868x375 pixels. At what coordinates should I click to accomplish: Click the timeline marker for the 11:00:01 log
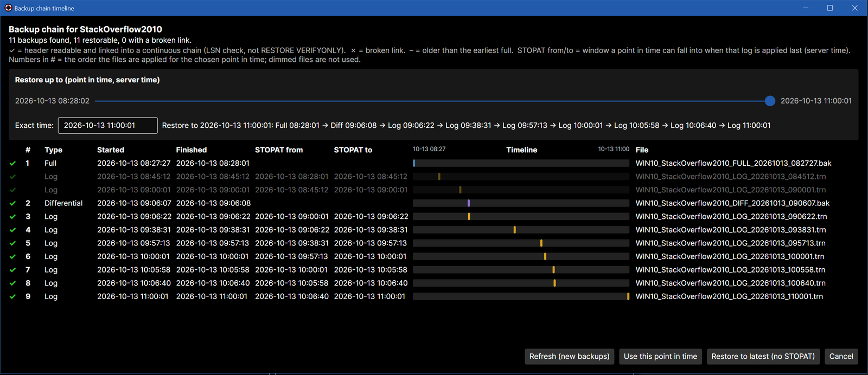coord(628,296)
